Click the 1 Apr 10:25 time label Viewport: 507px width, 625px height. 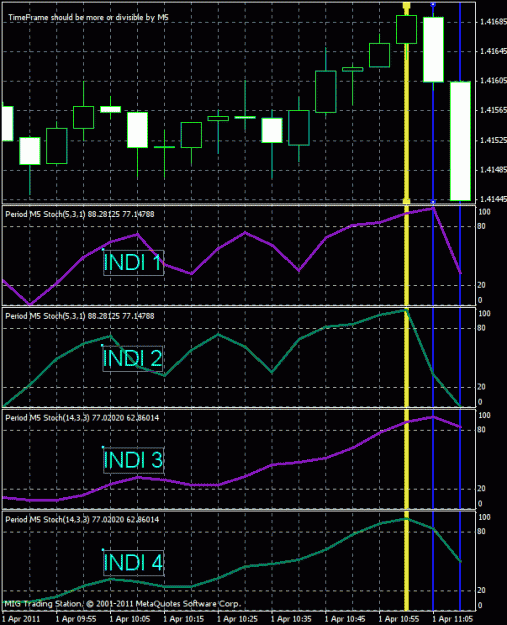[x=237, y=619]
